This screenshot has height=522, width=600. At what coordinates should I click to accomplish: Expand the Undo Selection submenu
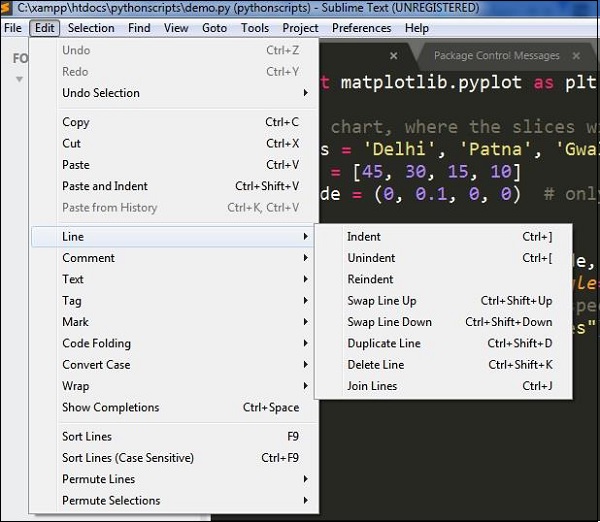pos(174,93)
